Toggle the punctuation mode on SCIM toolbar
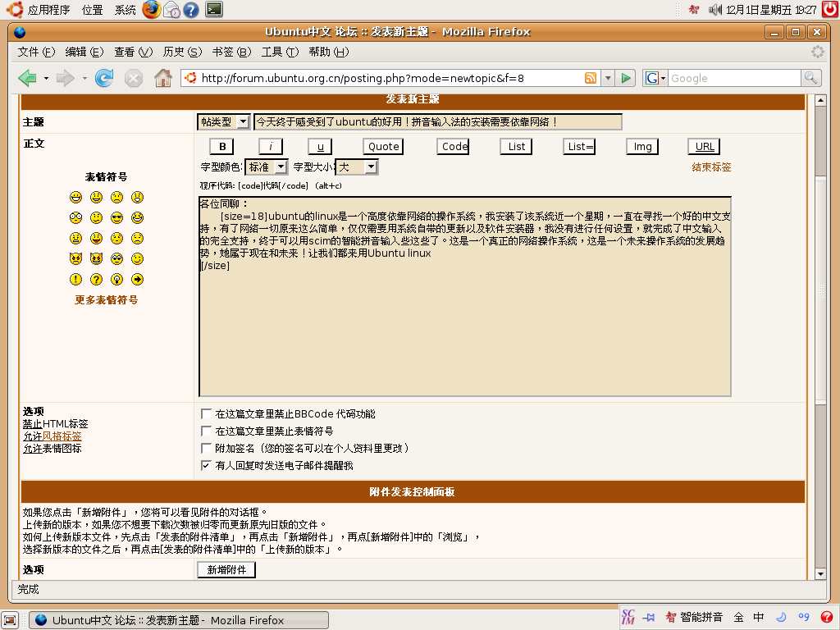This screenshot has height=630, width=840. pyautogui.click(x=804, y=617)
